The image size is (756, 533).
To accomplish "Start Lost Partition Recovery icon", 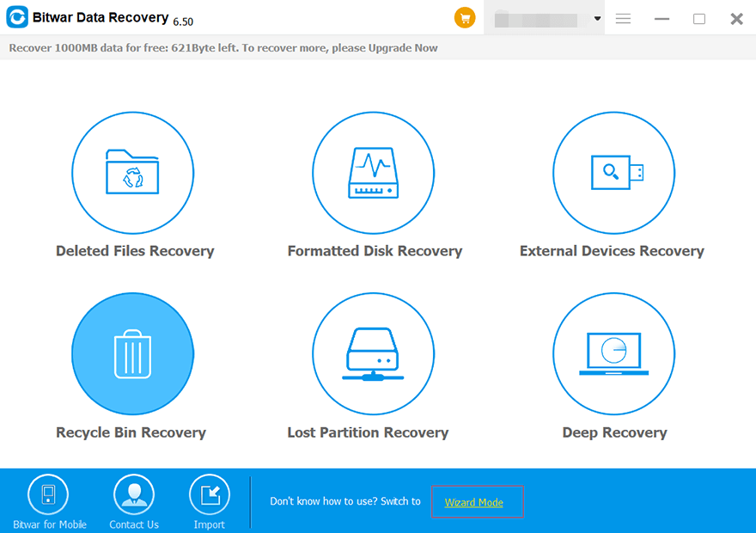I will 373,353.
